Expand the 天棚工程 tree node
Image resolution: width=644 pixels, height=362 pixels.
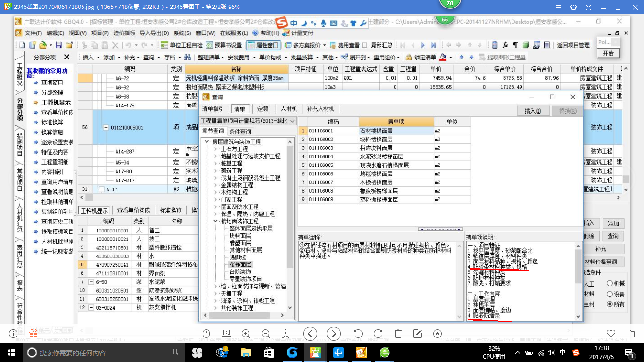tap(215, 294)
